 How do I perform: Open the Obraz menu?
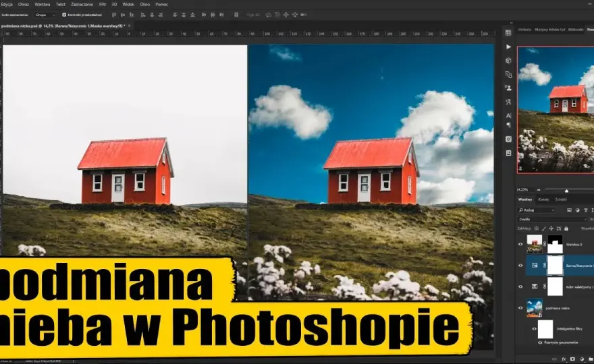coord(24,5)
